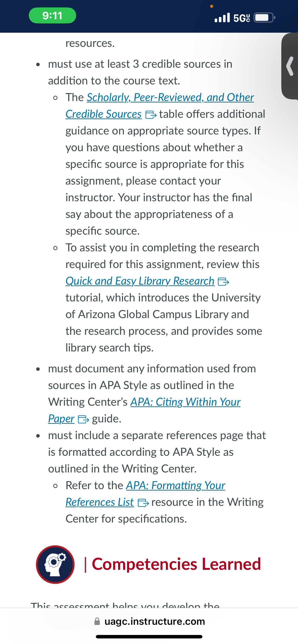Screen dimensions: 298x644
Task: Tap the Competencies Learned heading
Action: click(x=176, y=564)
